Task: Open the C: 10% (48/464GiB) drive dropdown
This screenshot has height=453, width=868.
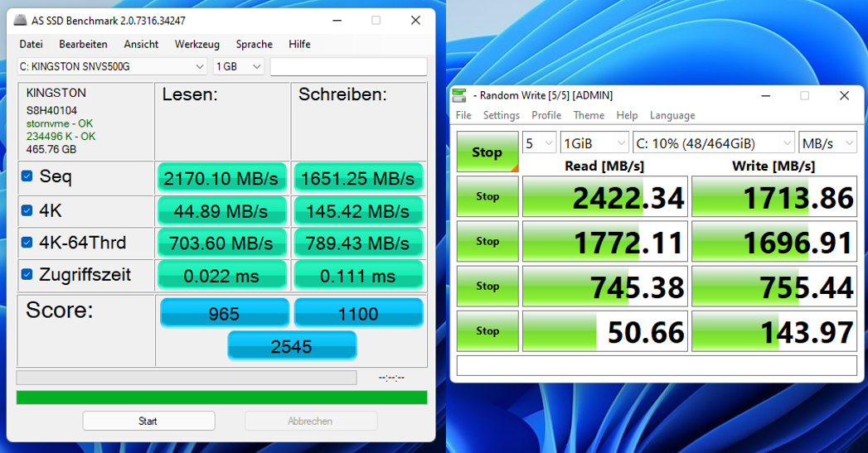Action: (714, 143)
